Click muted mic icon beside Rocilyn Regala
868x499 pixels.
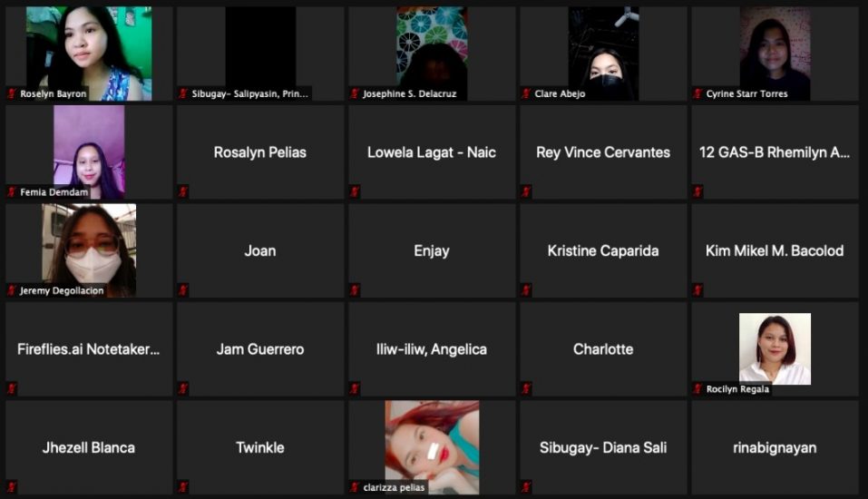(x=697, y=389)
